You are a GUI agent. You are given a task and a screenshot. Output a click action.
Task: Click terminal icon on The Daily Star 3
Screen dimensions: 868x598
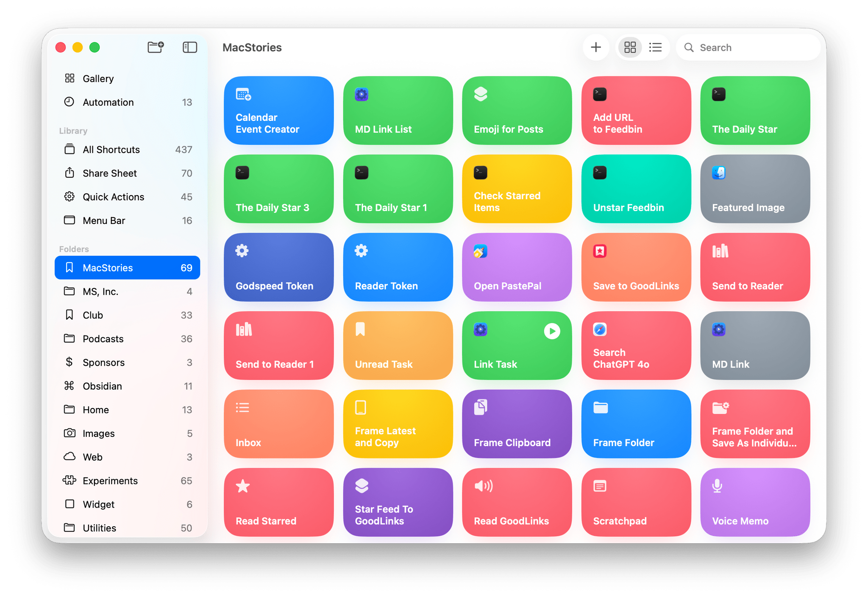click(242, 173)
